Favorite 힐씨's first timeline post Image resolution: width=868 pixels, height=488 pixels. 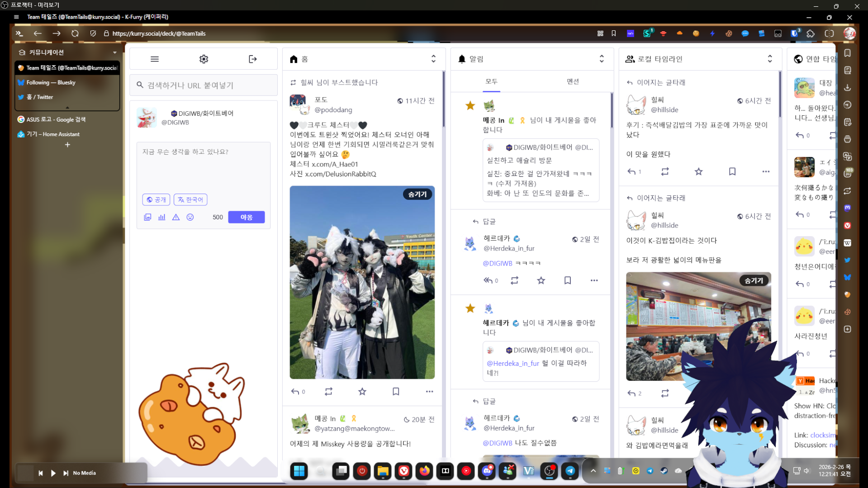point(698,171)
